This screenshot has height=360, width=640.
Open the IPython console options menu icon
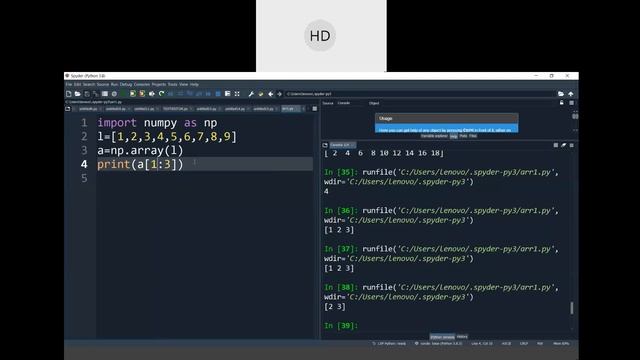571,145
